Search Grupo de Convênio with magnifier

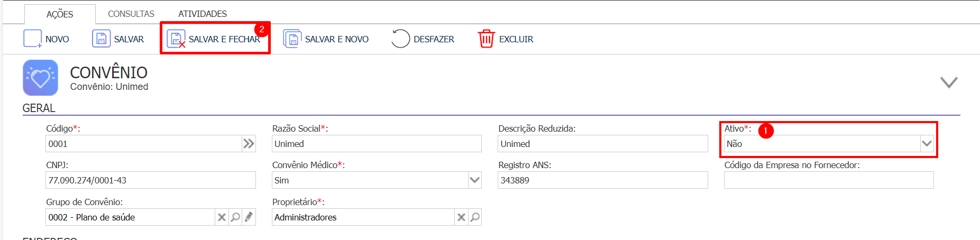pos(235,217)
